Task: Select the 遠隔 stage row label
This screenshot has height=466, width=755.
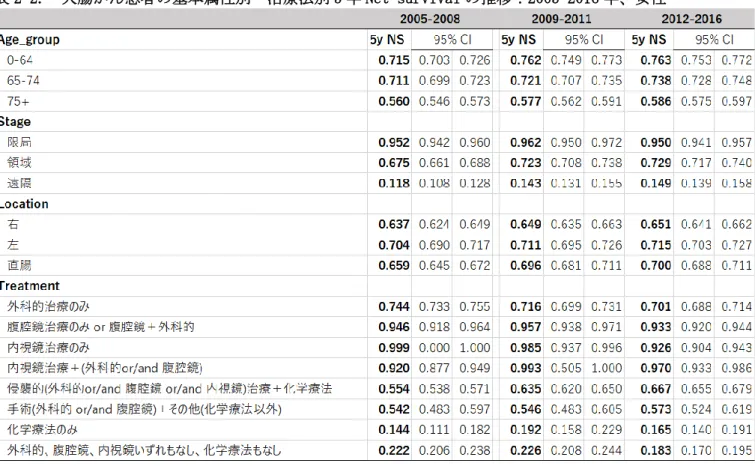Action: [19, 183]
